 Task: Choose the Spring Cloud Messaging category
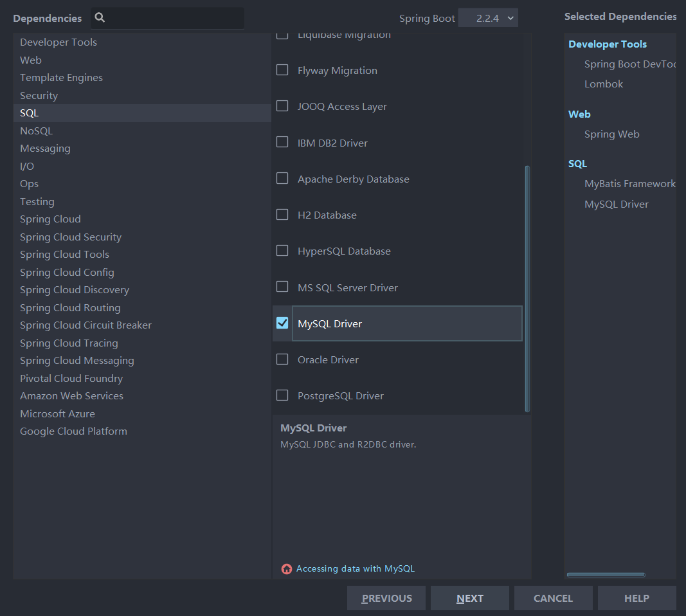[x=142, y=361]
